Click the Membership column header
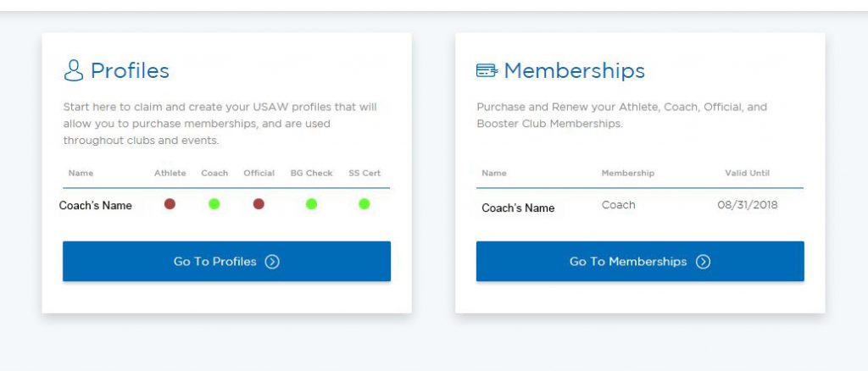868x371 pixels. [627, 173]
